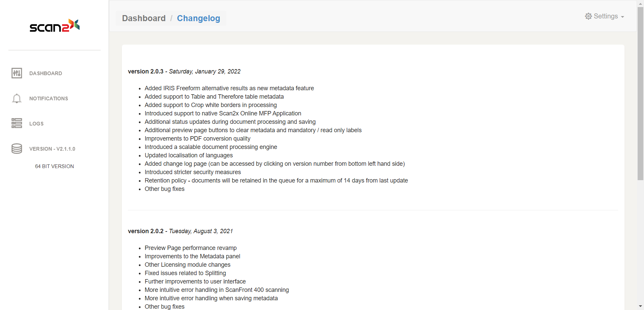Click the vertical scrollbar thumb
The height and width of the screenshot is (310, 644).
tap(640, 94)
